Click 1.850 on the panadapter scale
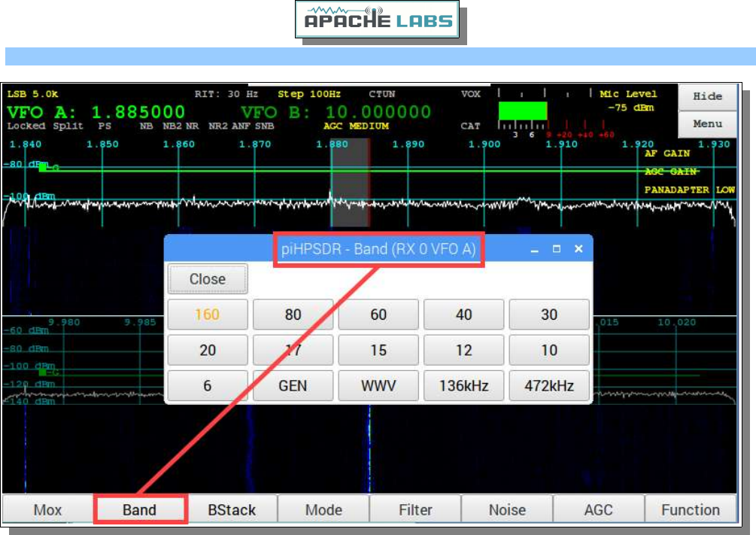 (x=102, y=144)
